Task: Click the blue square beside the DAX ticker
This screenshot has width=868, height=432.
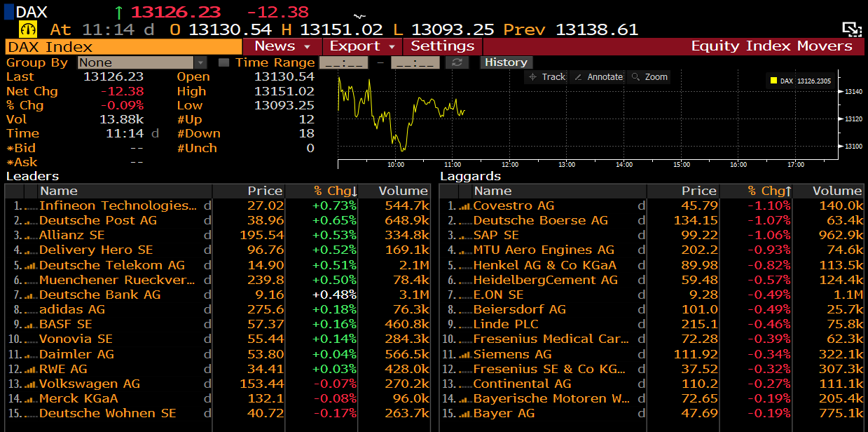Action: [x=9, y=11]
